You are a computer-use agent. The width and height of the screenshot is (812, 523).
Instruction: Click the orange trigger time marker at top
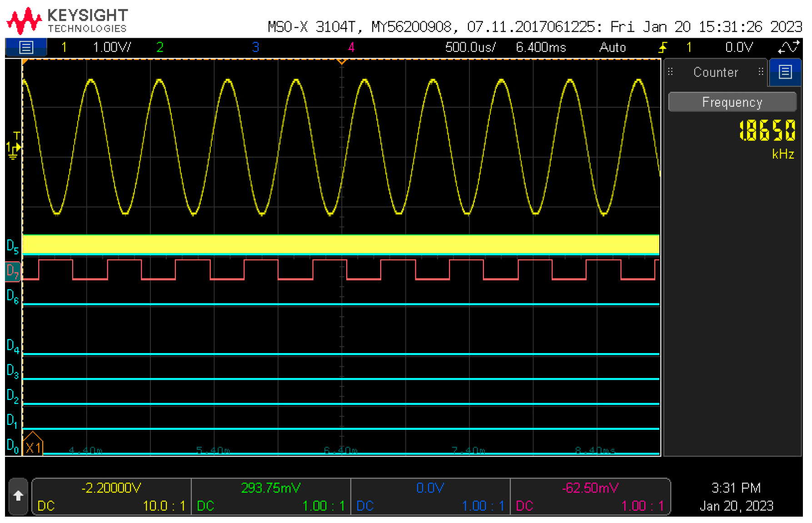point(342,61)
